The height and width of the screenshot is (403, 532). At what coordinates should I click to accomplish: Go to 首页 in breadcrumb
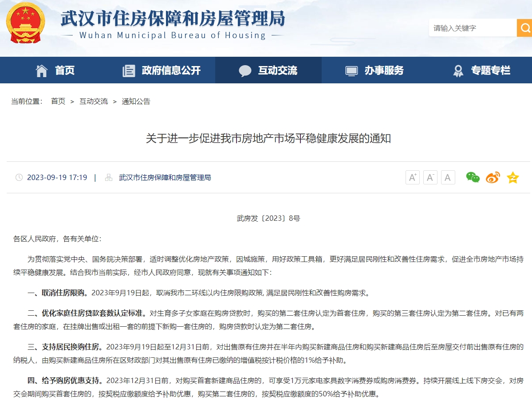coord(58,101)
